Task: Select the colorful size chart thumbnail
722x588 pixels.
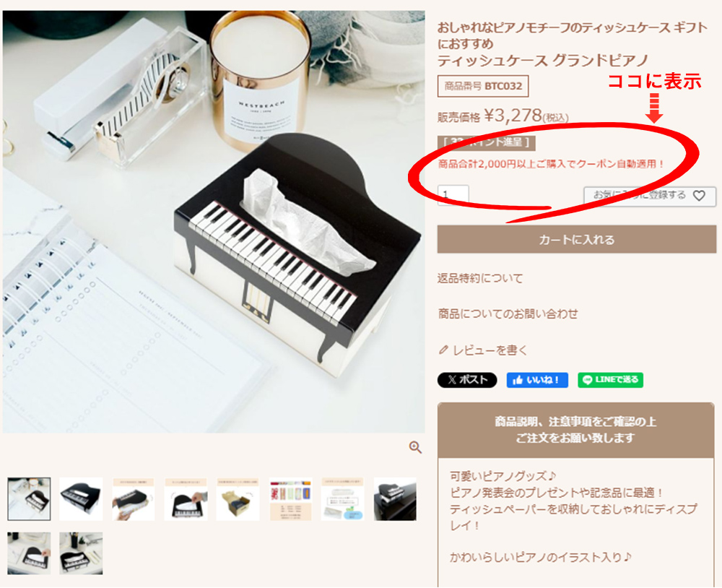Action: click(x=290, y=499)
